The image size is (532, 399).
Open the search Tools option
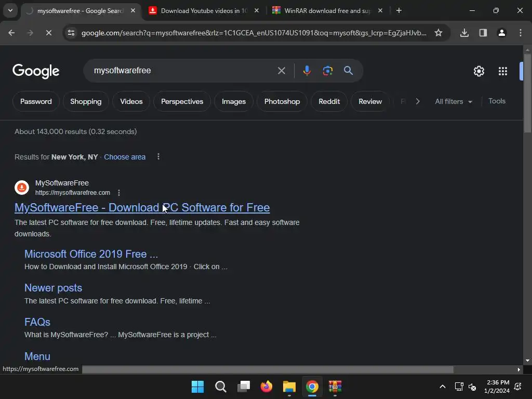click(497, 101)
